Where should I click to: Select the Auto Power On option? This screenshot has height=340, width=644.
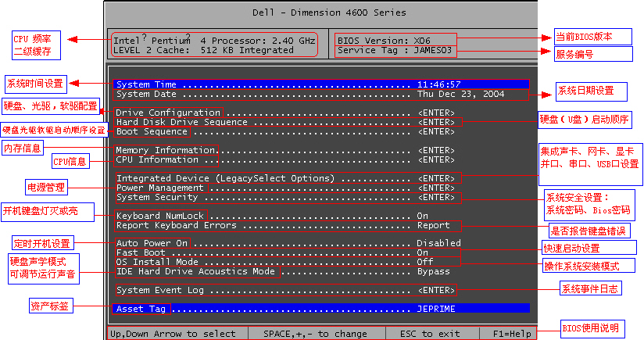coord(152,243)
